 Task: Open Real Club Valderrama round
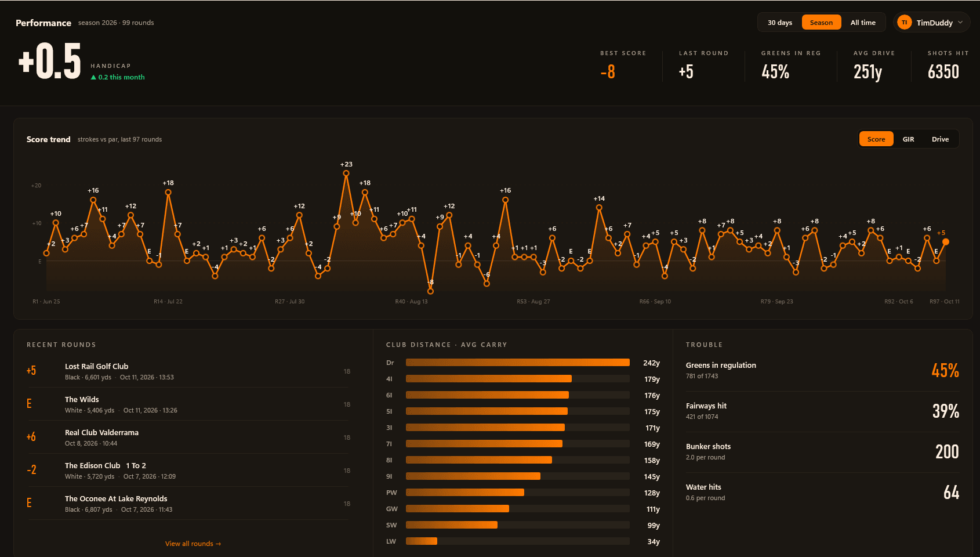188,437
